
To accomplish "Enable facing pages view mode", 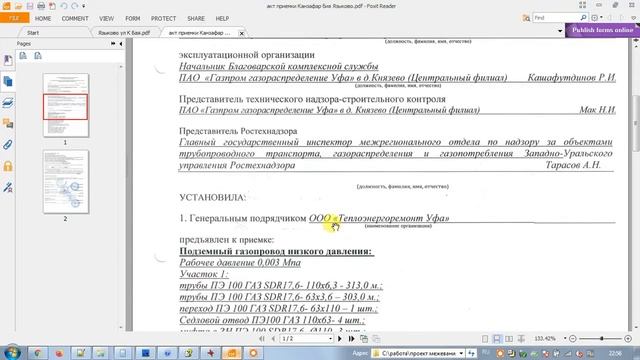I will [x=509, y=339].
